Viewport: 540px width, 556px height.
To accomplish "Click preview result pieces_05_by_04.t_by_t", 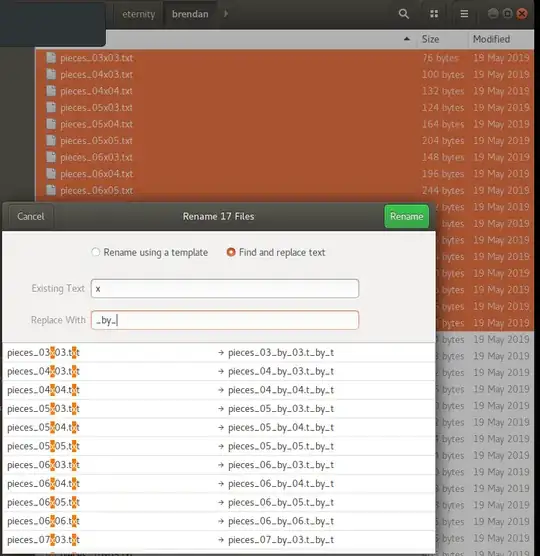I will pos(281,428).
